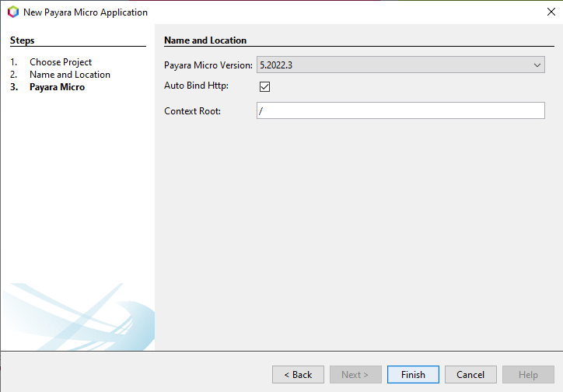Select the 5.2022.3 version combo box
Screen dimensions: 563x392
coord(393,65)
